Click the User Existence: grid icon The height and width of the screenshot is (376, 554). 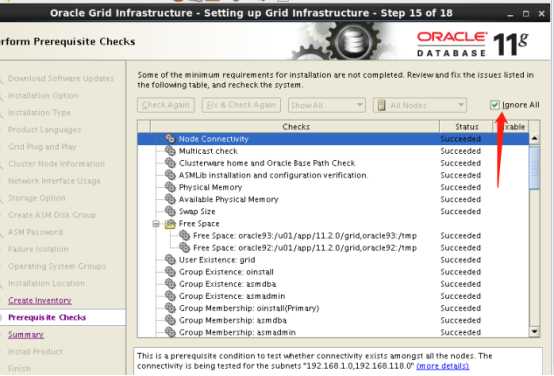click(x=170, y=260)
